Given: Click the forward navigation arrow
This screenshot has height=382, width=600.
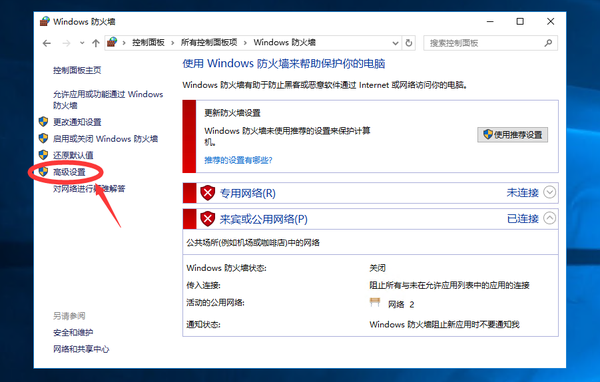Looking at the screenshot, I should 66,43.
